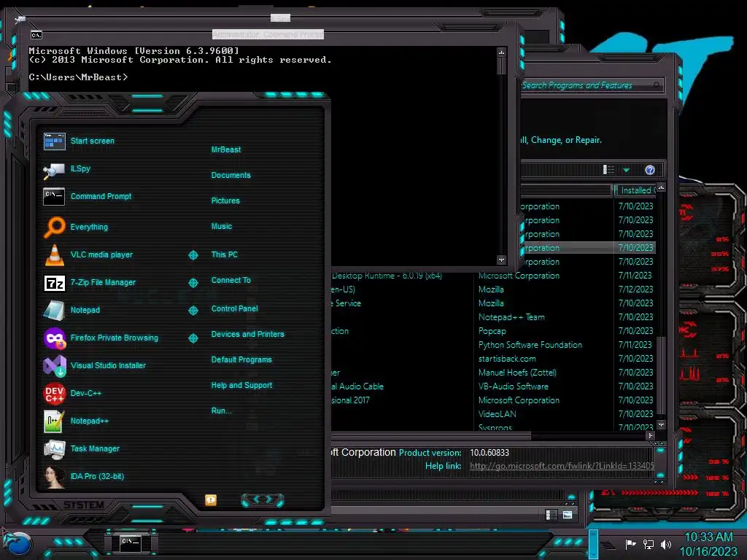Open the Visual Studio Installer icon
Screen dimensions: 747x560
point(54,366)
